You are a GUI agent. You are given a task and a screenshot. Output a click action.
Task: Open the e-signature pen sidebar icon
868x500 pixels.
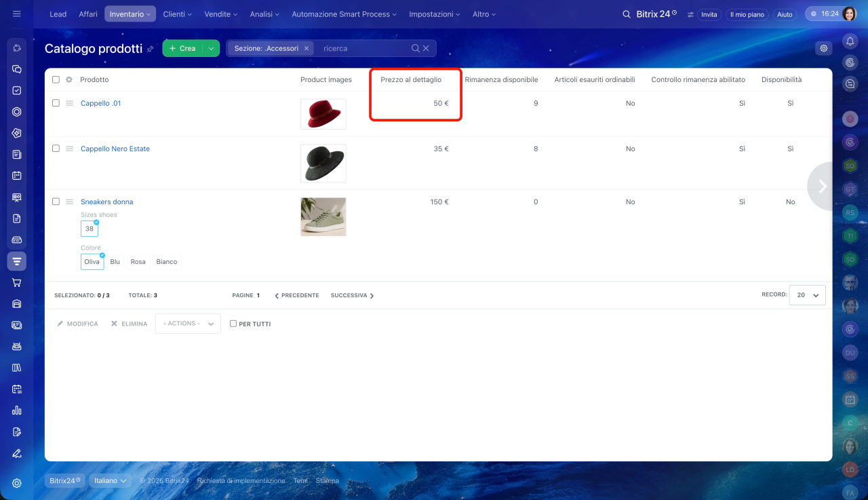[x=17, y=453]
